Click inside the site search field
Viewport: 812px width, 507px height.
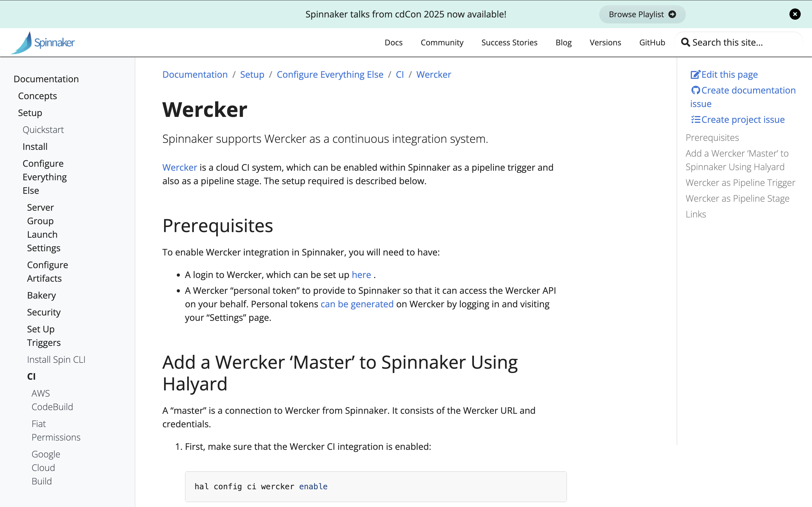(738, 42)
